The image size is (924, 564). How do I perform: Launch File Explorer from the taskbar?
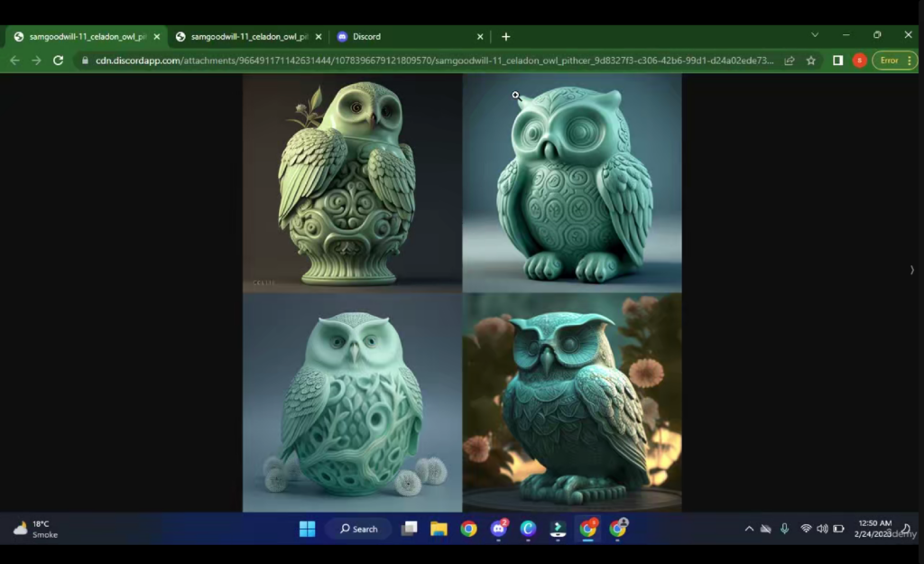(439, 529)
